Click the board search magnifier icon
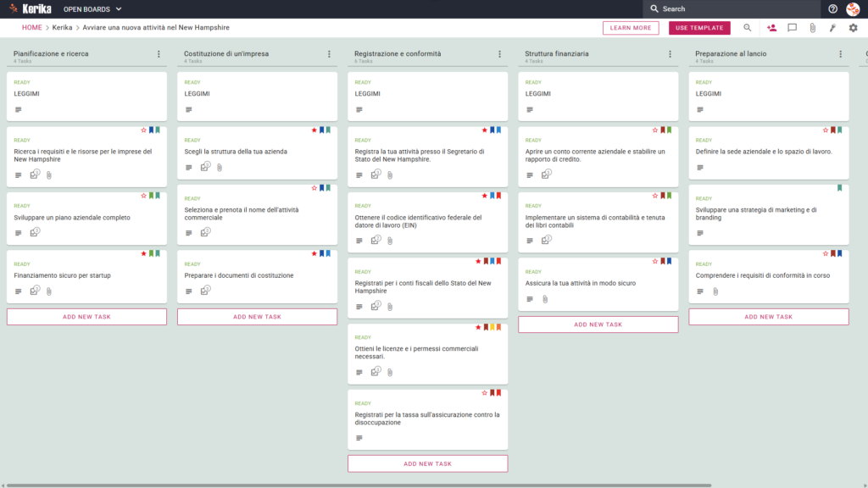This screenshot has width=868, height=488. (x=748, y=28)
